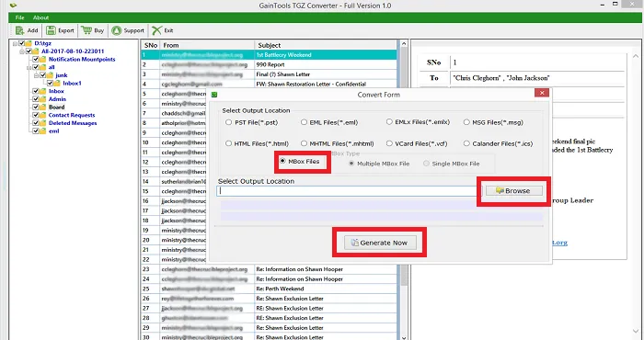
Task: Collapse the 'all' folder tree node
Action: pos(29,67)
